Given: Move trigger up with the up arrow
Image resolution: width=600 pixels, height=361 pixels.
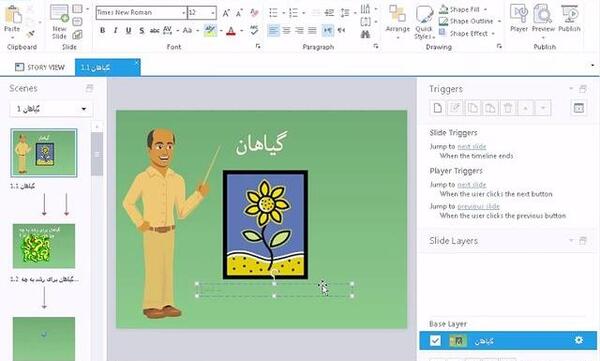Looking at the screenshot, I should (x=525, y=108).
